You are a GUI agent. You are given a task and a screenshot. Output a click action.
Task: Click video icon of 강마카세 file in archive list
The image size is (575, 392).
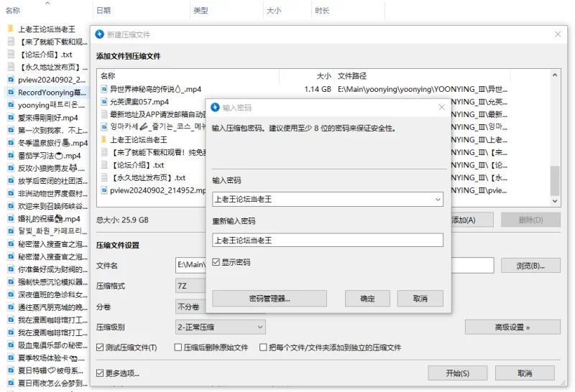tap(104, 127)
